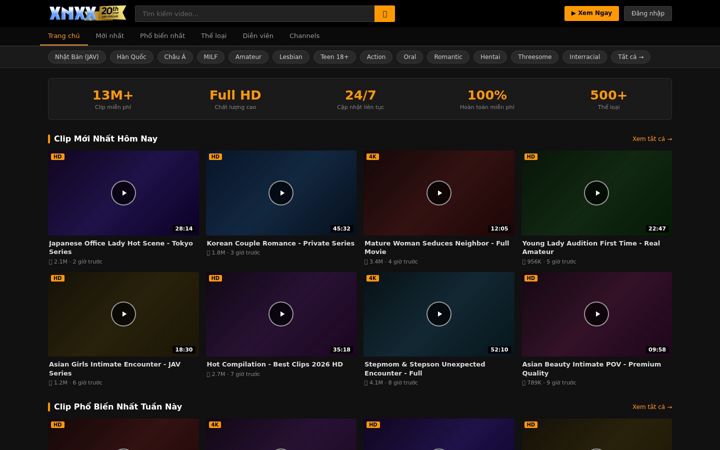Select the Romantic category chip
This screenshot has width=720, height=450.
click(x=448, y=57)
